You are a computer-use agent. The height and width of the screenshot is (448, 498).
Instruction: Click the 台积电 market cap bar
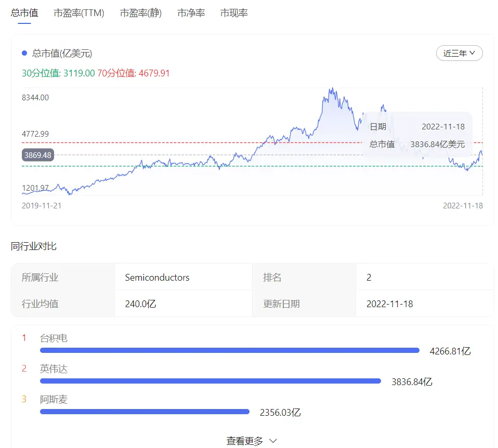(229, 350)
